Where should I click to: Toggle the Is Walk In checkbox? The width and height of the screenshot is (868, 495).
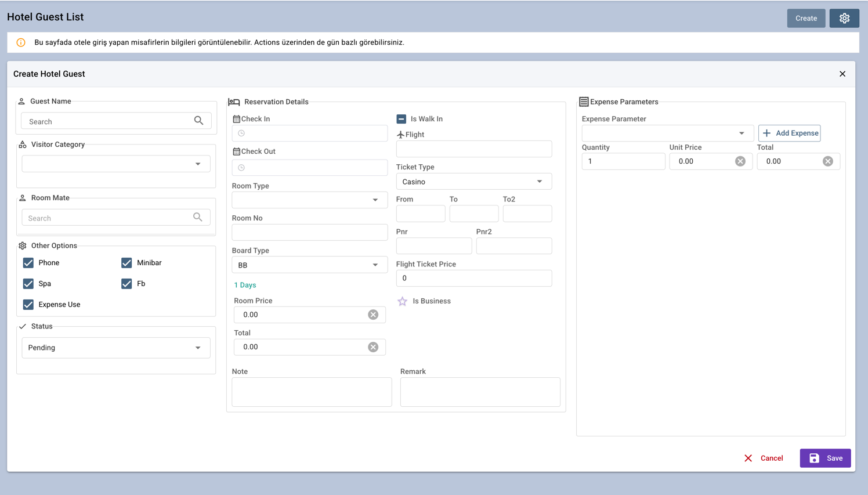point(401,119)
